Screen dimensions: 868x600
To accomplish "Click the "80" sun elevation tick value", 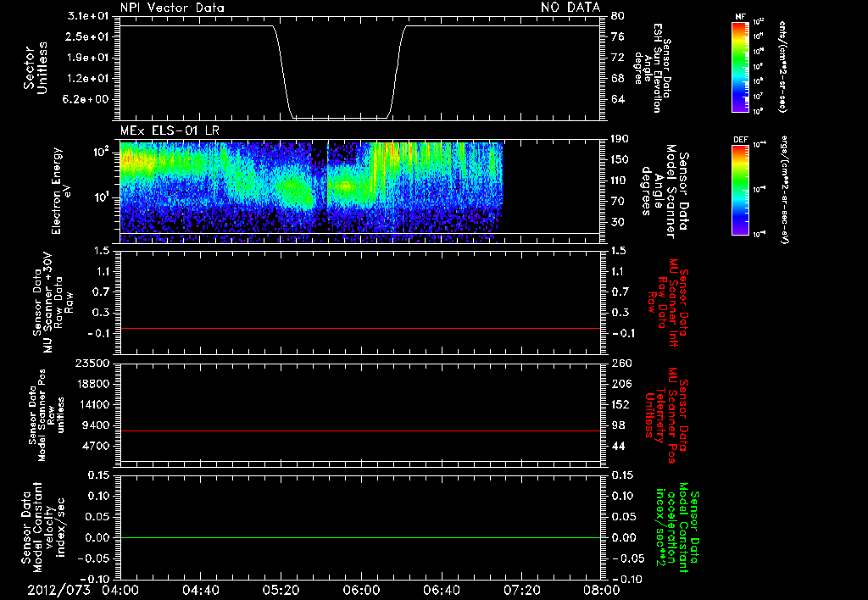I will click(x=617, y=15).
